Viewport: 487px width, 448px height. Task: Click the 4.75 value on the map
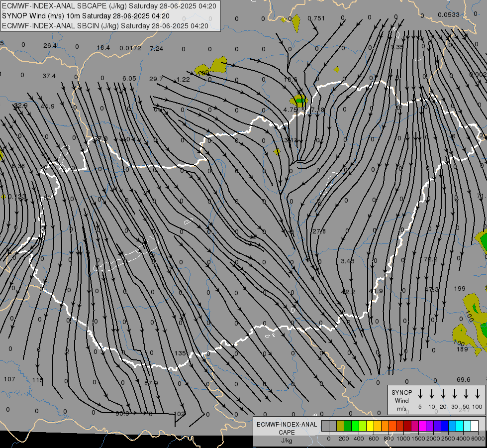[x=291, y=110]
